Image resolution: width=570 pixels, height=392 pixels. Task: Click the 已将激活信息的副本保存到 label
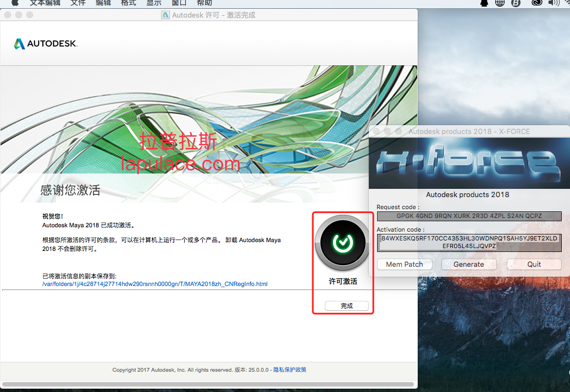79,276
